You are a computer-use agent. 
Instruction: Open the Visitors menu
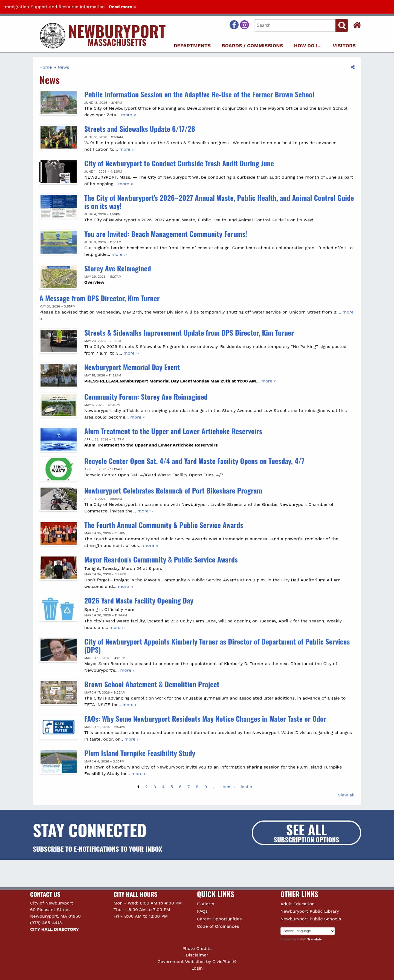344,46
